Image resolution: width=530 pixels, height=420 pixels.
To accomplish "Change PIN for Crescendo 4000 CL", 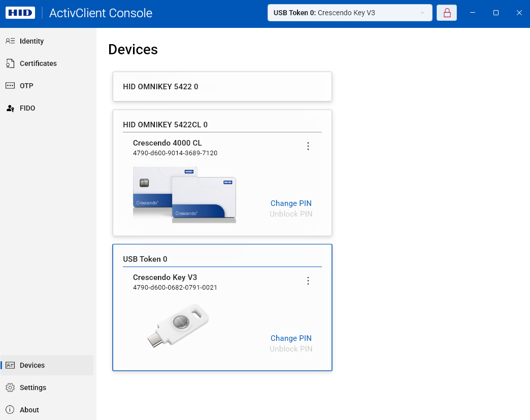I will pyautogui.click(x=291, y=203).
